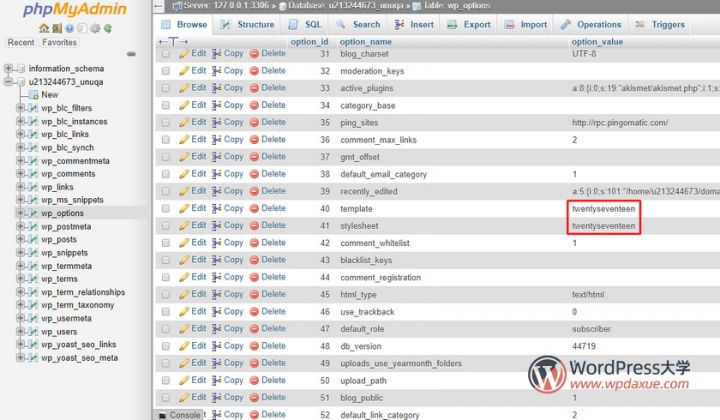
Task: Expand the wp_yoast_seo_meta table node
Action: tap(20, 358)
